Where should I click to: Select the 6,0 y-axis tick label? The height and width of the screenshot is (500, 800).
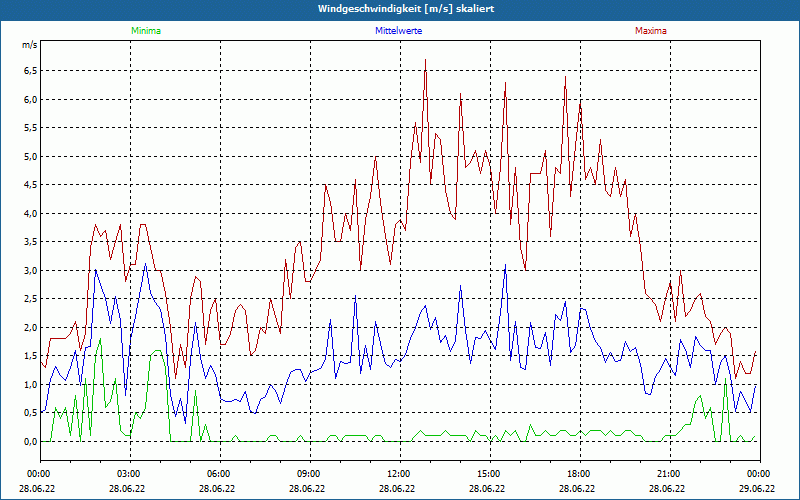(31, 99)
